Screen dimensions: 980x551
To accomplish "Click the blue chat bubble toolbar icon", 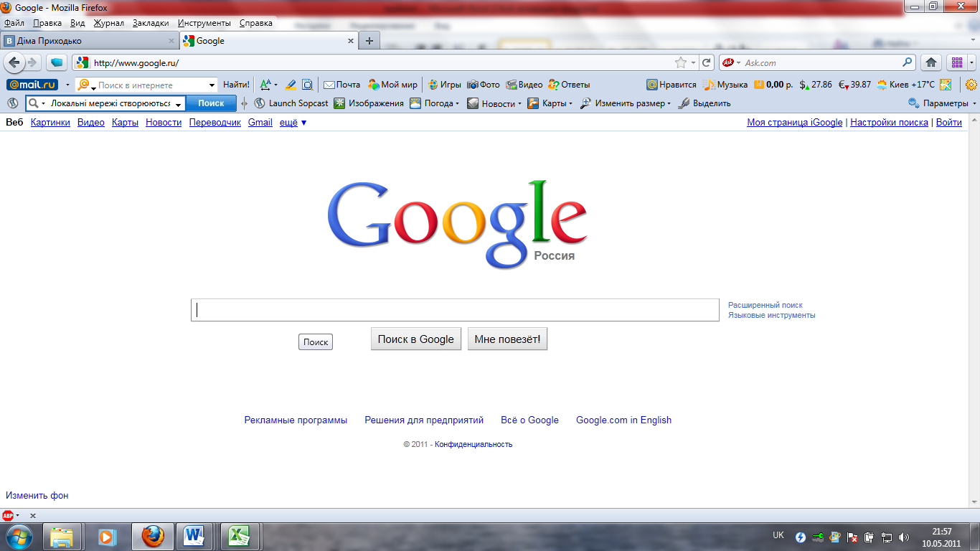I will [x=58, y=62].
